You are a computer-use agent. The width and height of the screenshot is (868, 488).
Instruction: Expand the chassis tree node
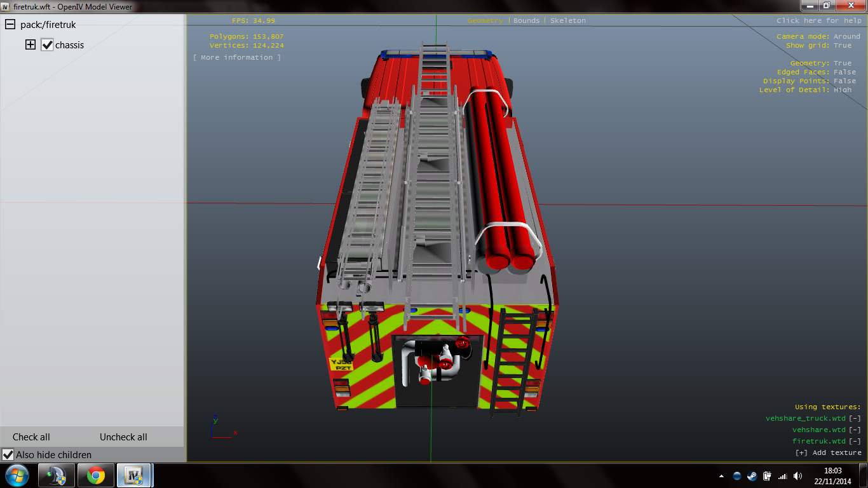tap(30, 45)
